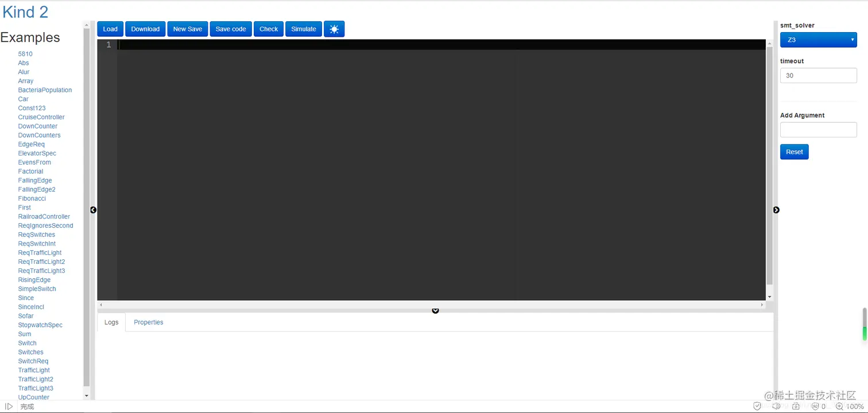Open the 5810 example
868x413 pixels.
pos(25,54)
